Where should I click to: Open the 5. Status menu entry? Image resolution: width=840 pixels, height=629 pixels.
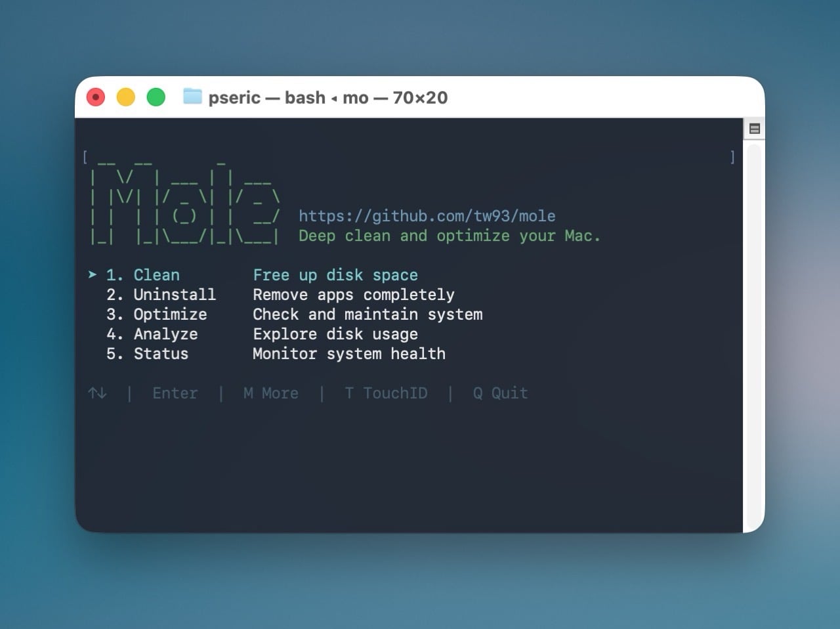coord(147,354)
